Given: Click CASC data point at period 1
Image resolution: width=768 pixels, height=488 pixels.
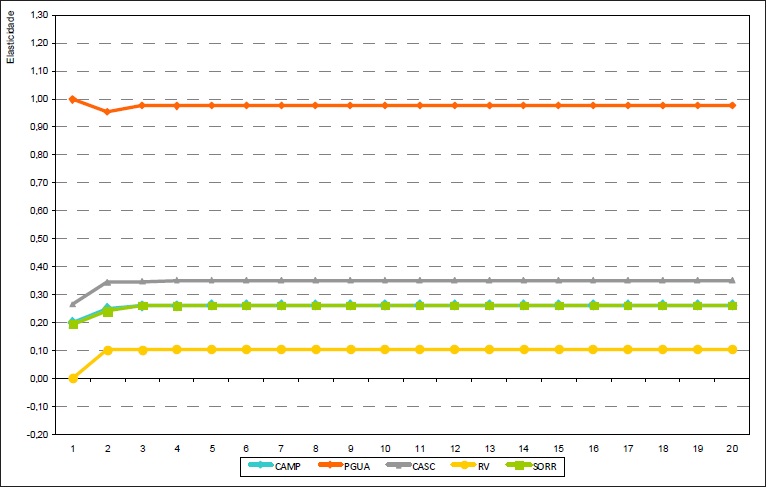Looking at the screenshot, I should point(73,304).
